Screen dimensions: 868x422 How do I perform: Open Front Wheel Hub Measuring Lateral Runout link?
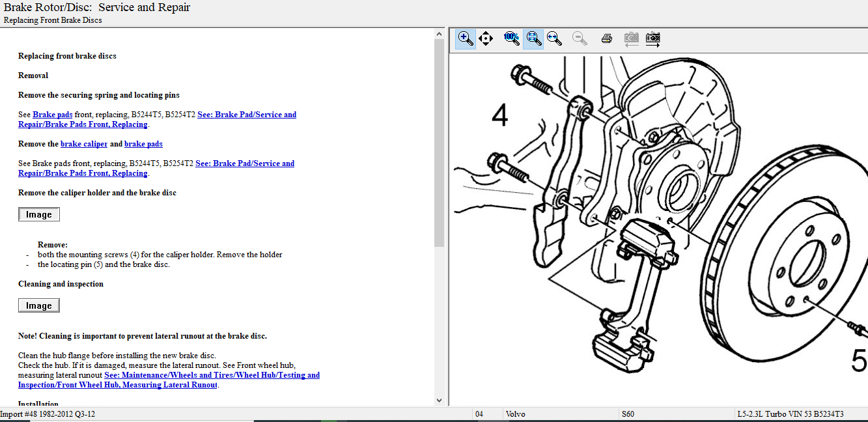169,380
